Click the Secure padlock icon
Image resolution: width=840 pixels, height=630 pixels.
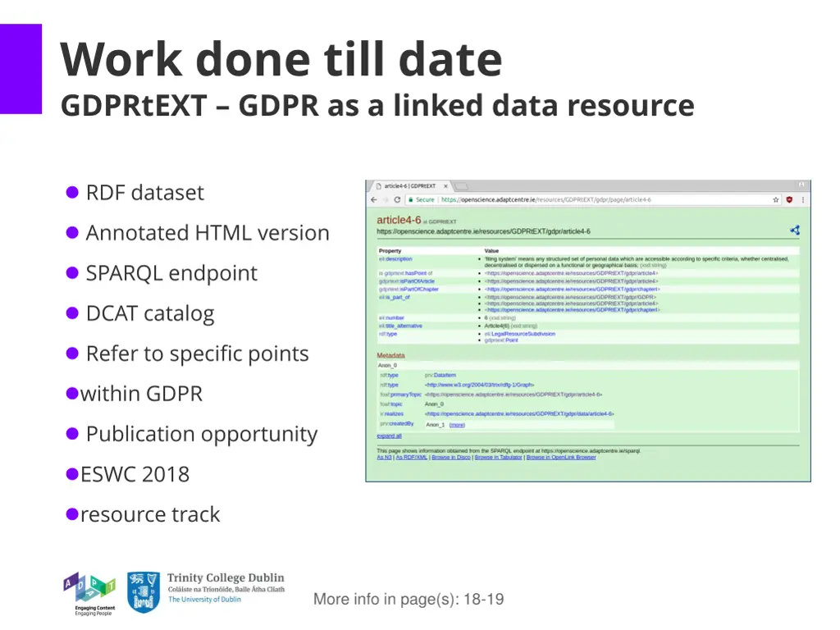[x=411, y=199]
